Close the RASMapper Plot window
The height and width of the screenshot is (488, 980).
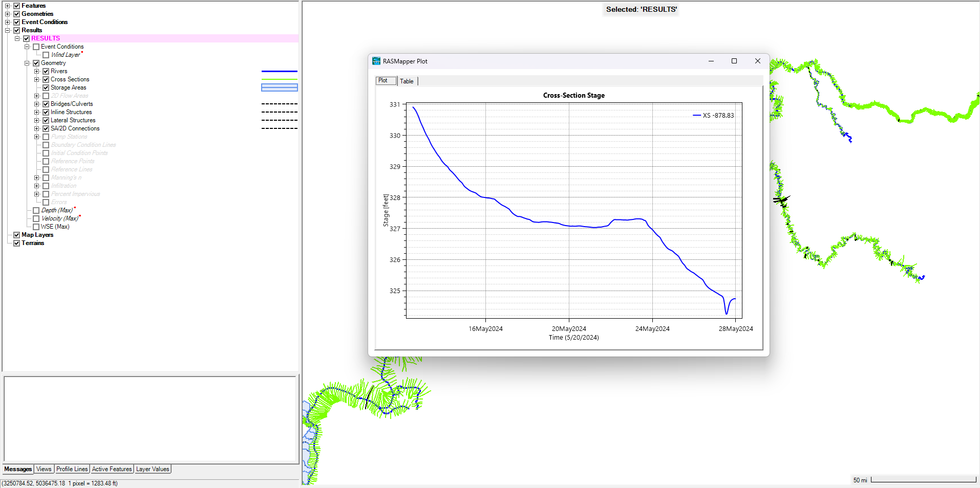click(x=758, y=61)
